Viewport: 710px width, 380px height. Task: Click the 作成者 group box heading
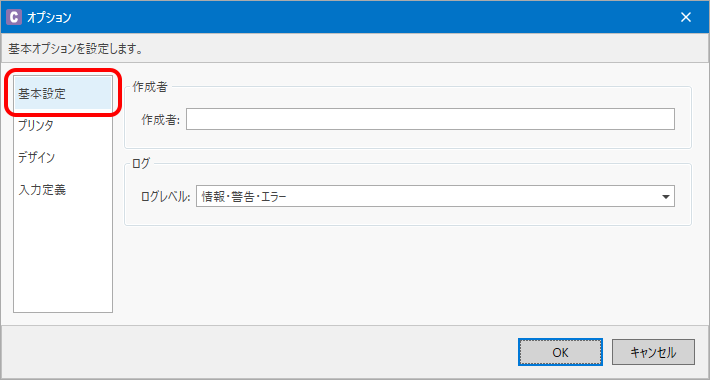pos(149,87)
